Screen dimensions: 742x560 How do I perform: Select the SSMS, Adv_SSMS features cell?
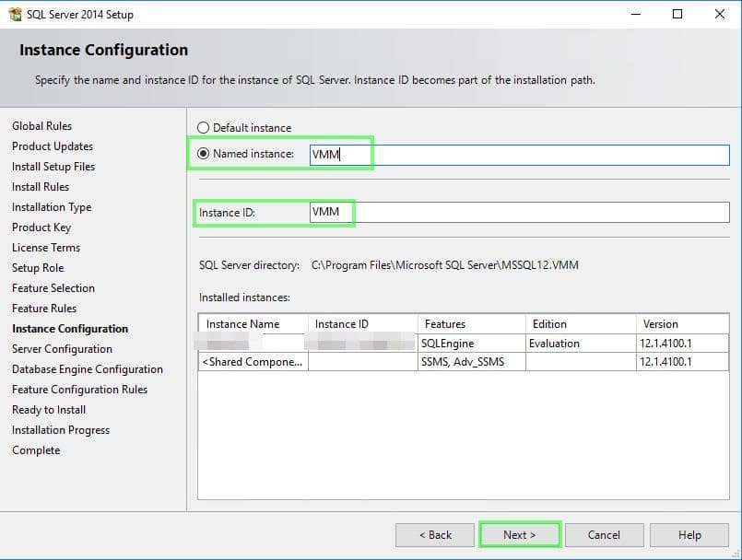(472, 362)
